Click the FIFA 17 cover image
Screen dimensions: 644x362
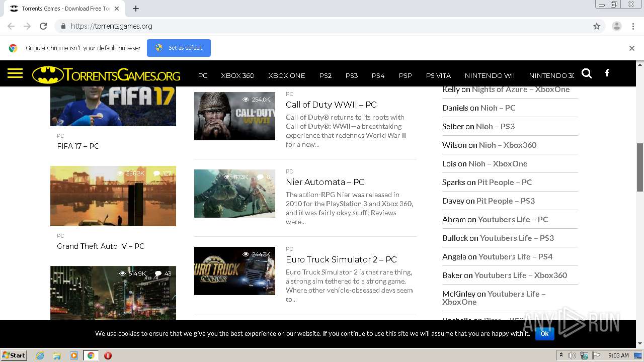coord(113,106)
